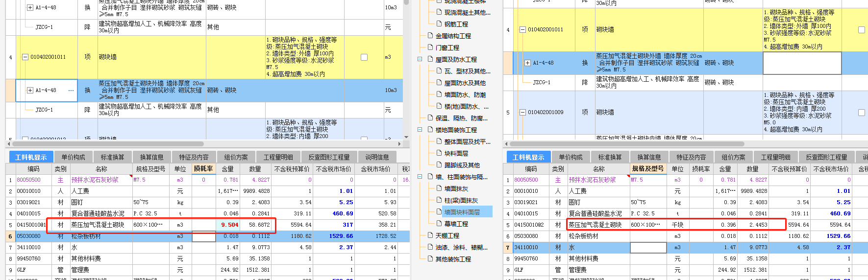Click the page icon beside 楼(地)面防水
This screenshot has width=868, height=280.
[439, 106]
